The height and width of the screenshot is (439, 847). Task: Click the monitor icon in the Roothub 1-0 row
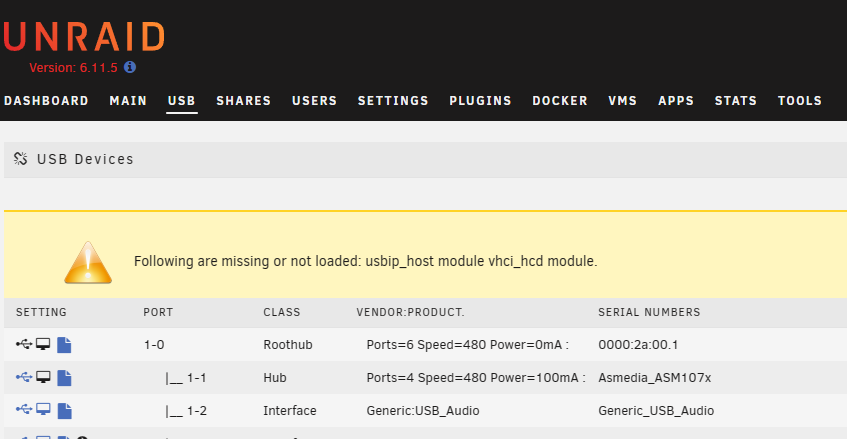click(43, 344)
